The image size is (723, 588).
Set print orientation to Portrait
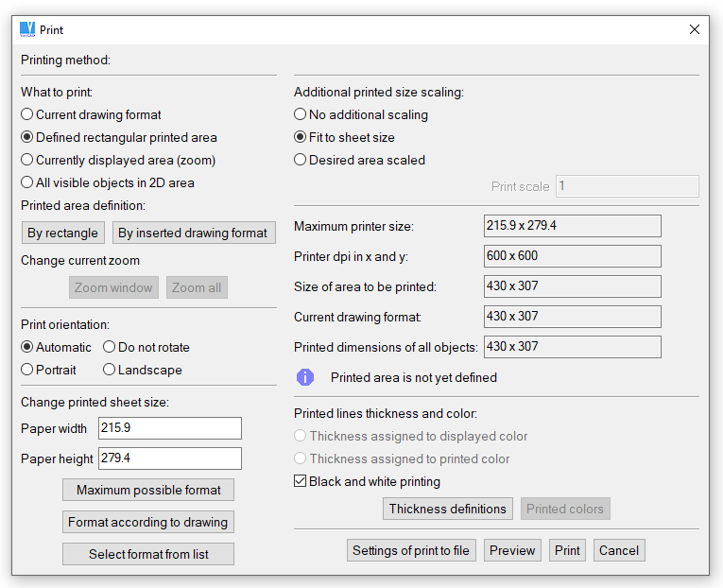coord(27,370)
